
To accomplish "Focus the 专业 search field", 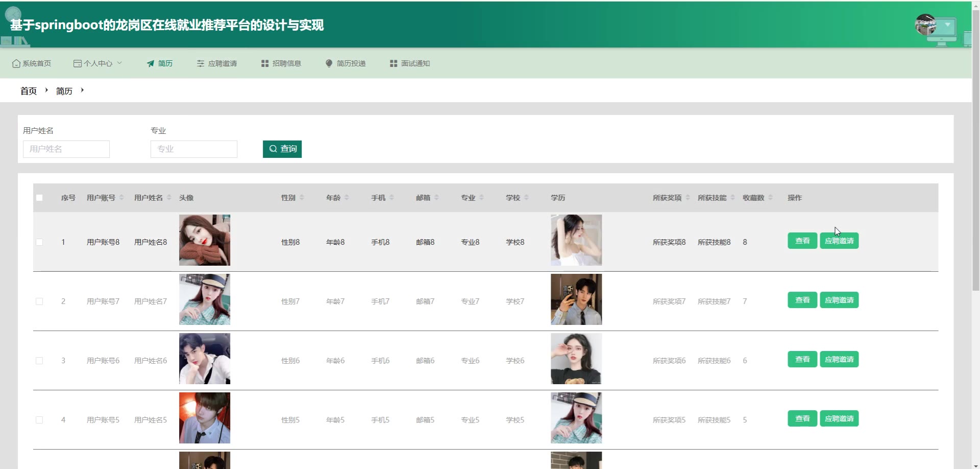I will (x=194, y=149).
